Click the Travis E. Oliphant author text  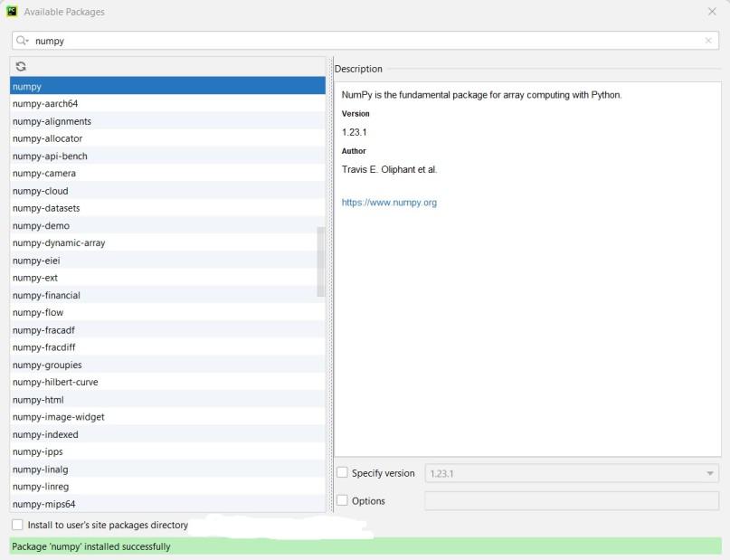[389, 169]
